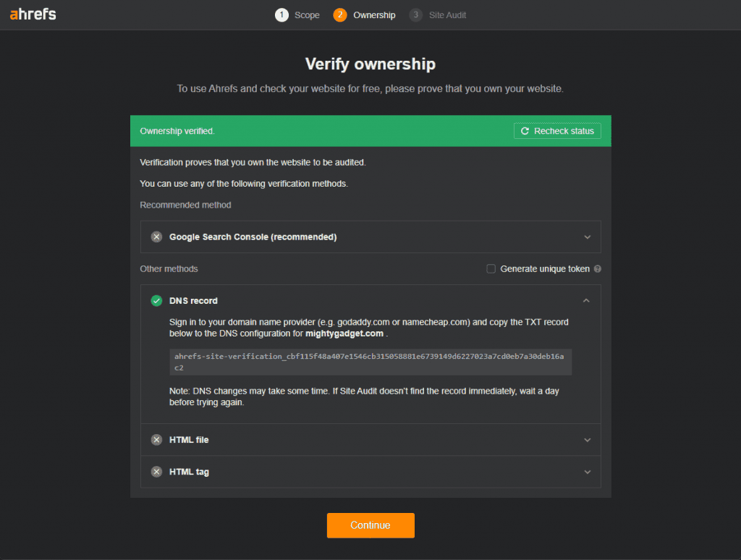Go to the Scope step label
This screenshot has height=560, width=741.
click(307, 15)
